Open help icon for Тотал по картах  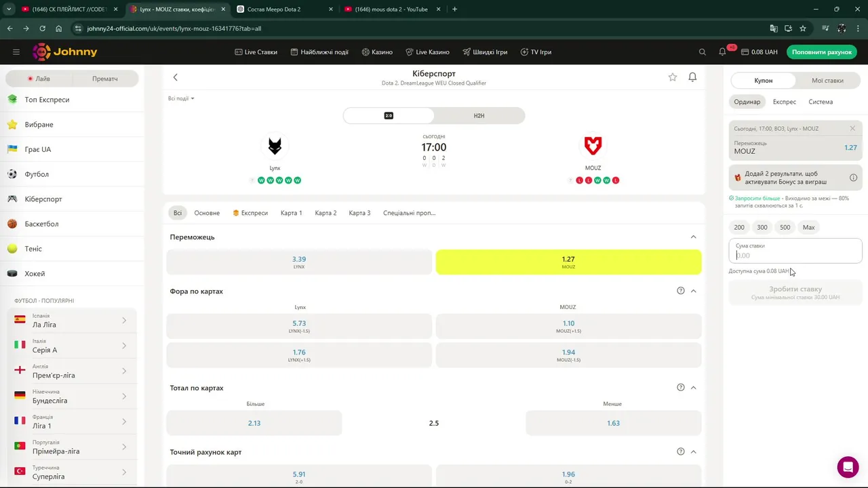[x=681, y=388]
